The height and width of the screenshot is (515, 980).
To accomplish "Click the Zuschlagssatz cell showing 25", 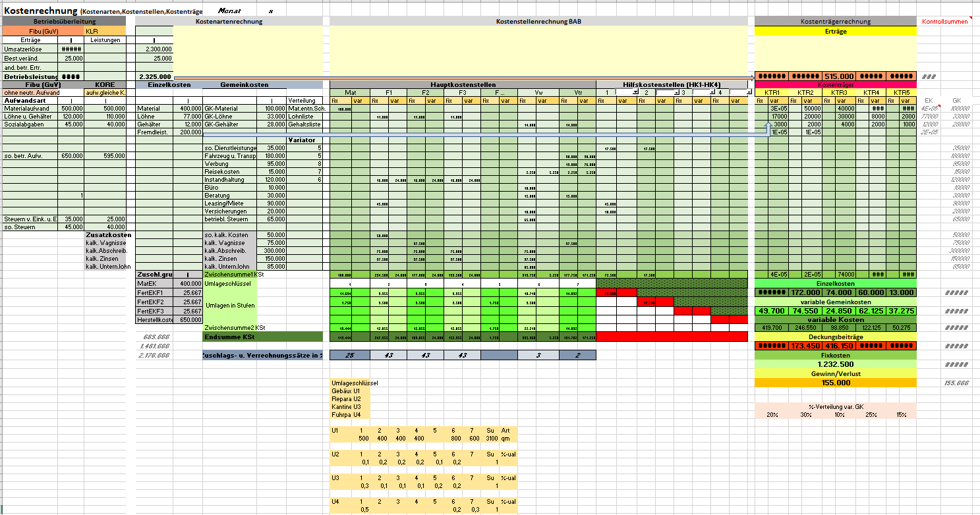I will click(349, 356).
